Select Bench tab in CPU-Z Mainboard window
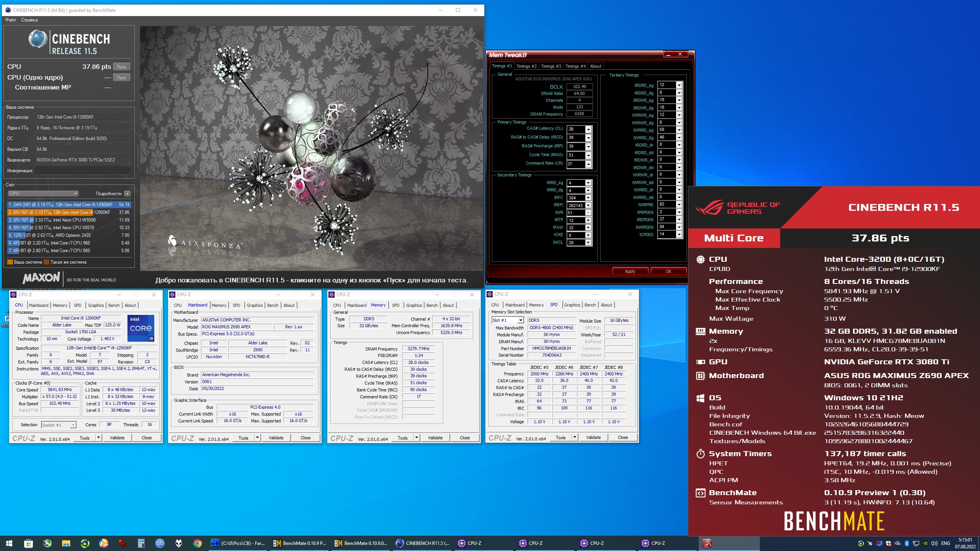Image resolution: width=980 pixels, height=551 pixels. pos(273,305)
